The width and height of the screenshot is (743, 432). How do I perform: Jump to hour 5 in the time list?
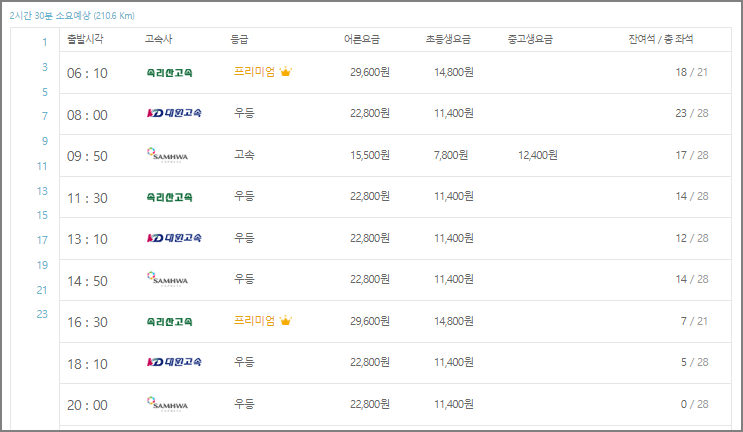[x=45, y=92]
